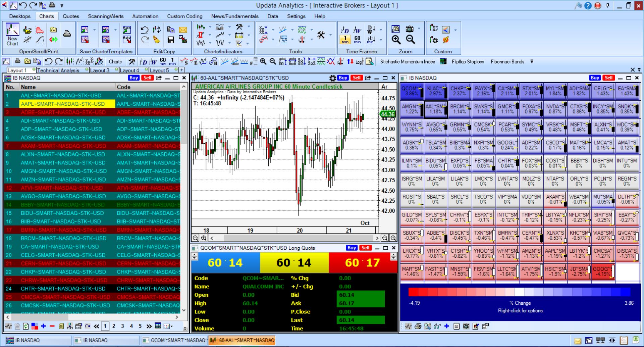Click the envelope email icon in Edit/Copy
The width and height of the screenshot is (644, 347).
(183, 30)
